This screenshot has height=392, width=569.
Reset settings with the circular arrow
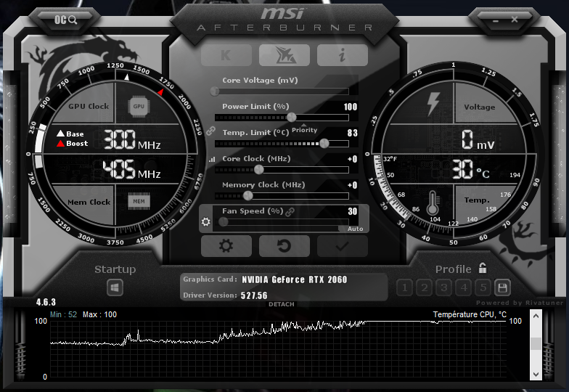pos(284,245)
